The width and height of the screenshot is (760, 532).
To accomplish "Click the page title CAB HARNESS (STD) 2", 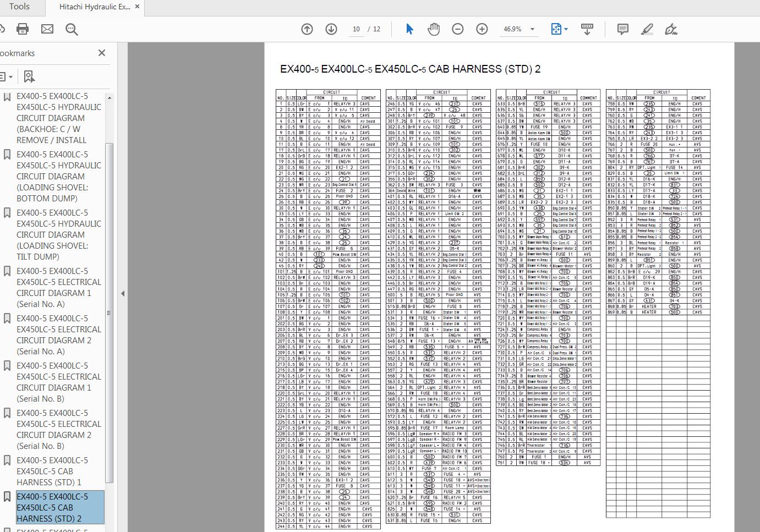I will pos(410,69).
